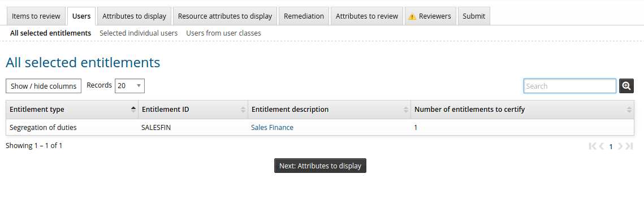
Task: Go to last page pagination icon
Action: click(x=629, y=146)
